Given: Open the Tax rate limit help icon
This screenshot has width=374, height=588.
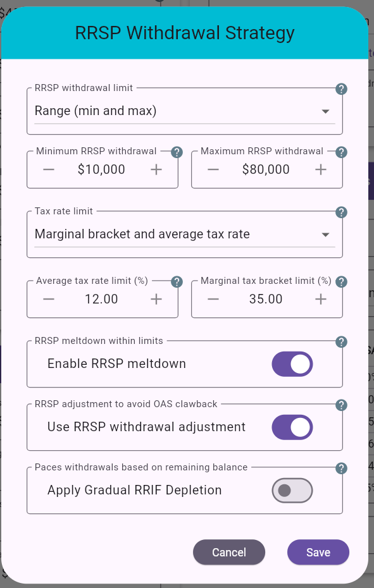Looking at the screenshot, I should click(x=341, y=212).
